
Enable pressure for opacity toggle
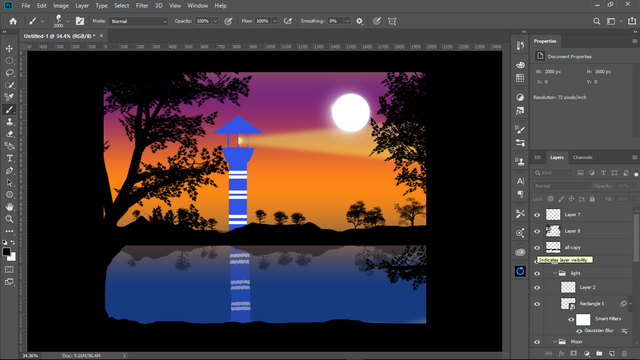click(228, 21)
